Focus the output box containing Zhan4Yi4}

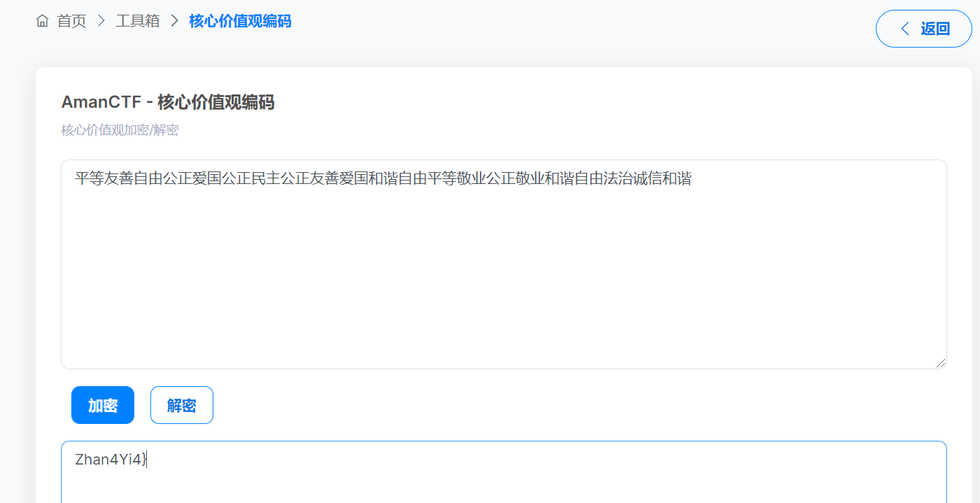504,472
